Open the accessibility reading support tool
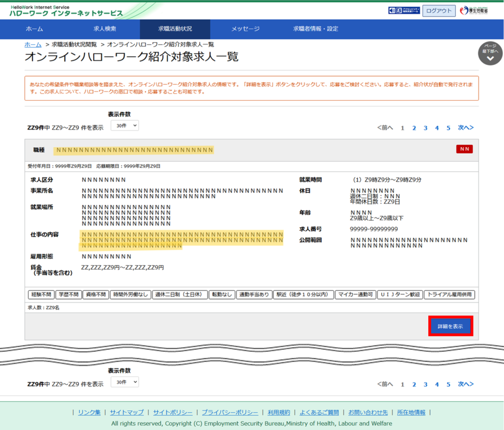 [x=404, y=10]
